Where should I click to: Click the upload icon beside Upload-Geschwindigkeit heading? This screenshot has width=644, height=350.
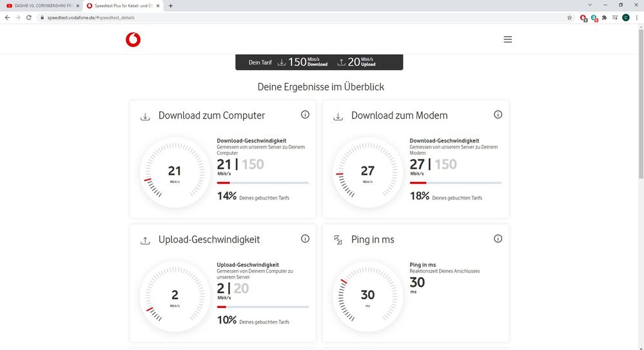145,240
